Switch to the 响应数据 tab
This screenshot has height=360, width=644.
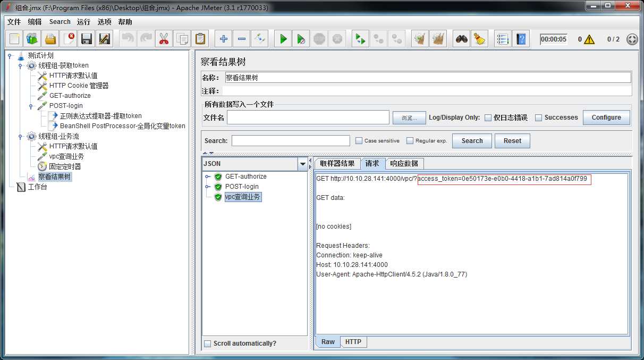pyautogui.click(x=404, y=163)
